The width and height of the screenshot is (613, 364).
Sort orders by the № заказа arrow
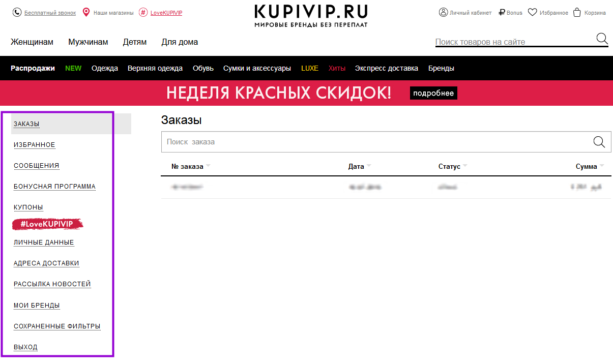(x=208, y=166)
